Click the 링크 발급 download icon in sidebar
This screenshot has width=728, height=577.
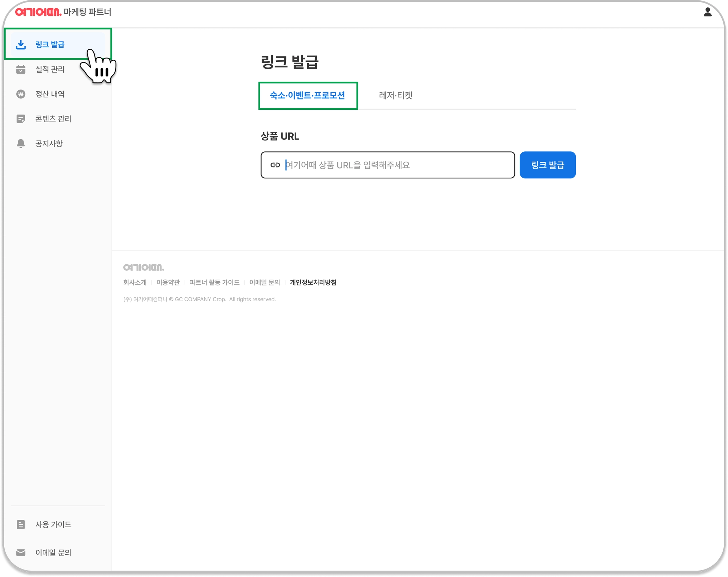coord(21,45)
